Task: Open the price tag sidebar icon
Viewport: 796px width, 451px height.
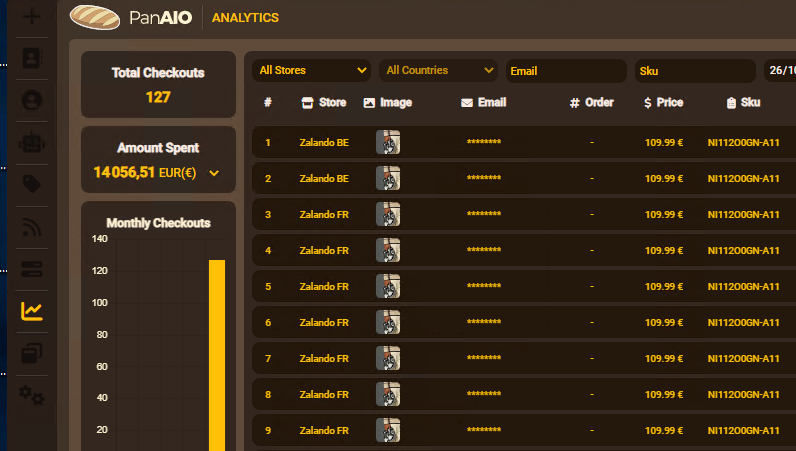Action: 32,184
